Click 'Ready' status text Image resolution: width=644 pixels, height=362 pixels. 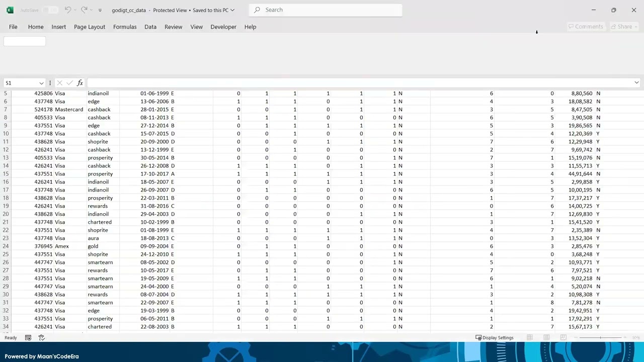pos(11,338)
